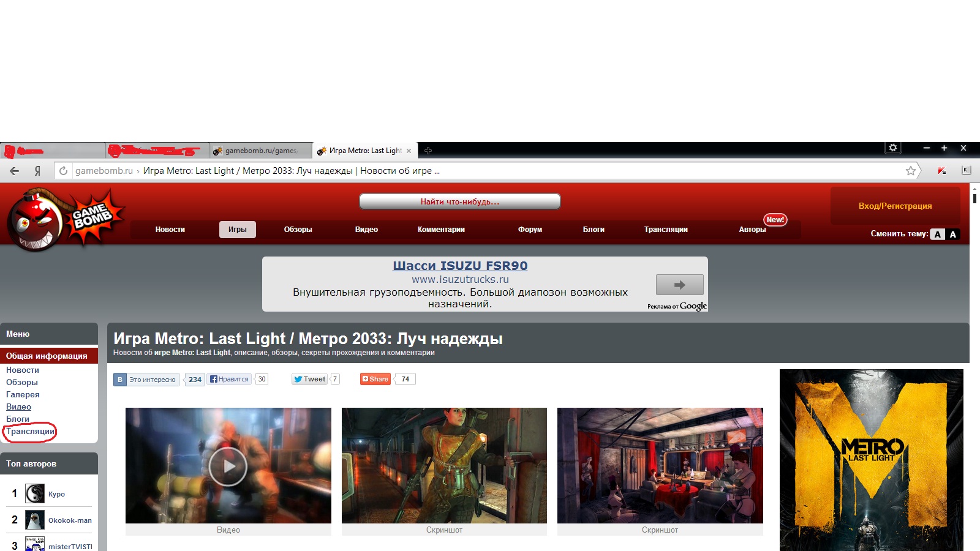The image size is (980, 551).
Task: Open a new tab with the plus icon
Action: coord(428,151)
